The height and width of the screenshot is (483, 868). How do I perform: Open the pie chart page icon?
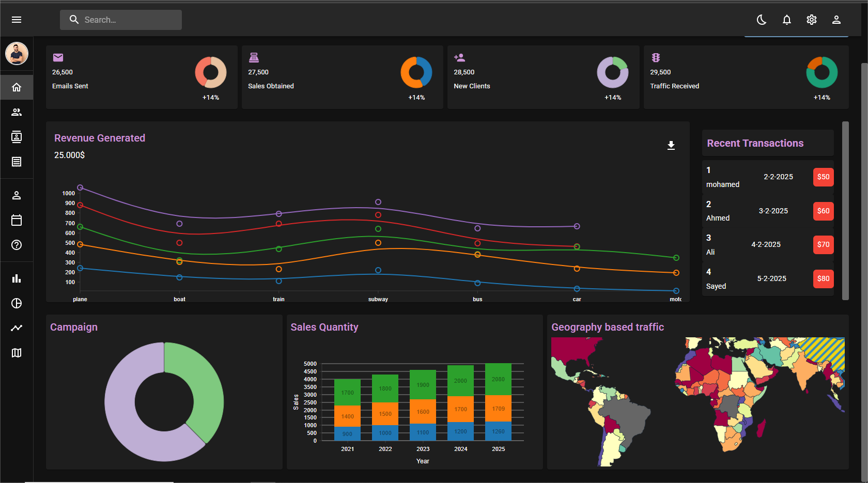coord(17,303)
